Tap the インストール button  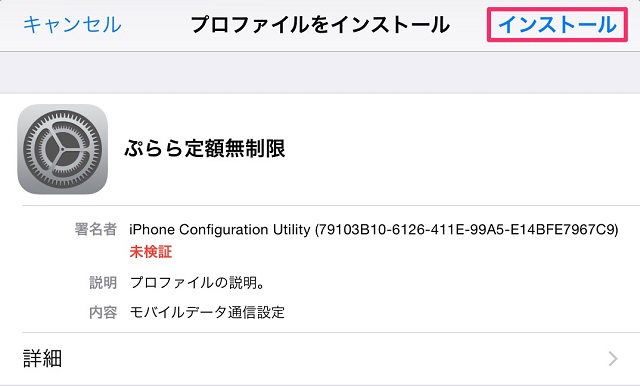(557, 24)
